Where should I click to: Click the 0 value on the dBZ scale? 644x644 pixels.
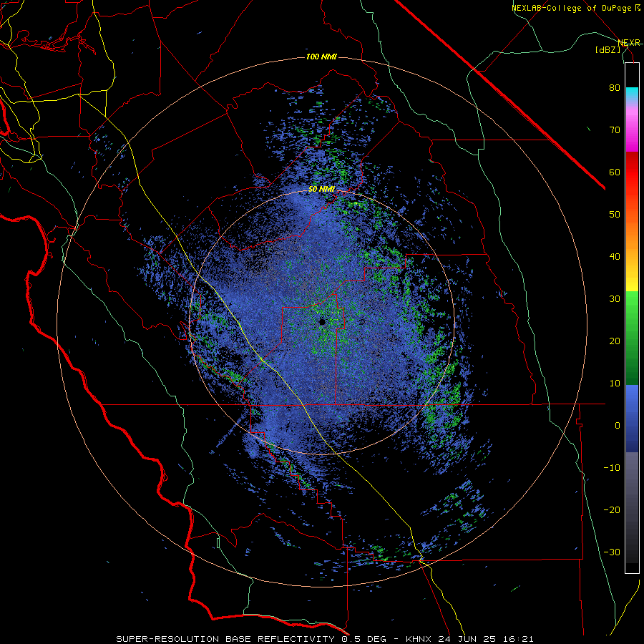pyautogui.click(x=618, y=426)
